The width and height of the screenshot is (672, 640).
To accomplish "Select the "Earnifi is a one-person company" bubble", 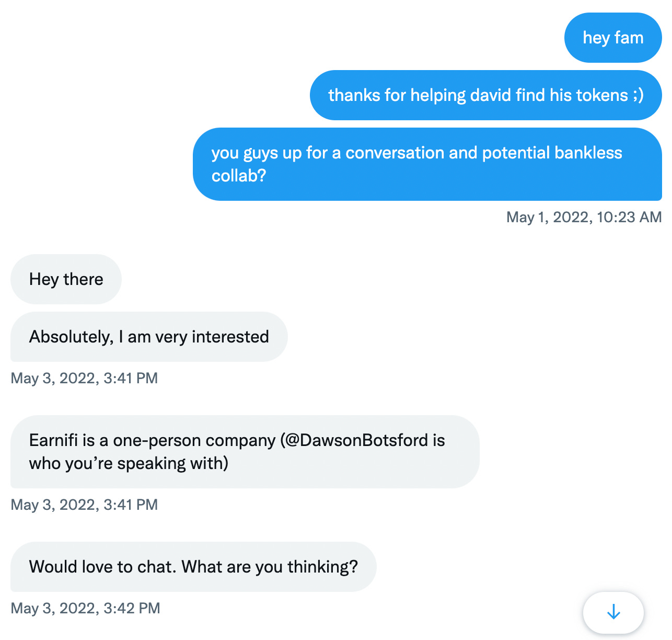I will click(245, 452).
